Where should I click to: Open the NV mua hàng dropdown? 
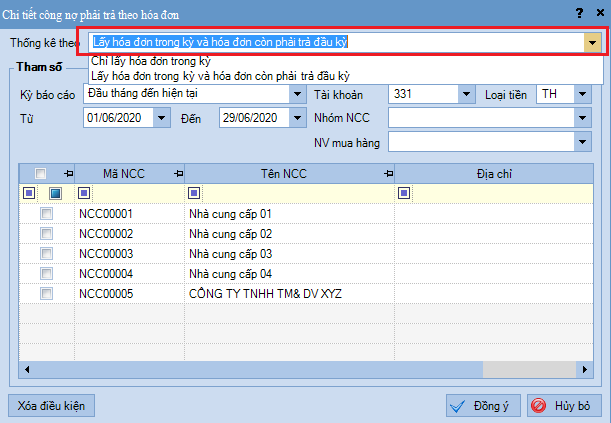583,142
